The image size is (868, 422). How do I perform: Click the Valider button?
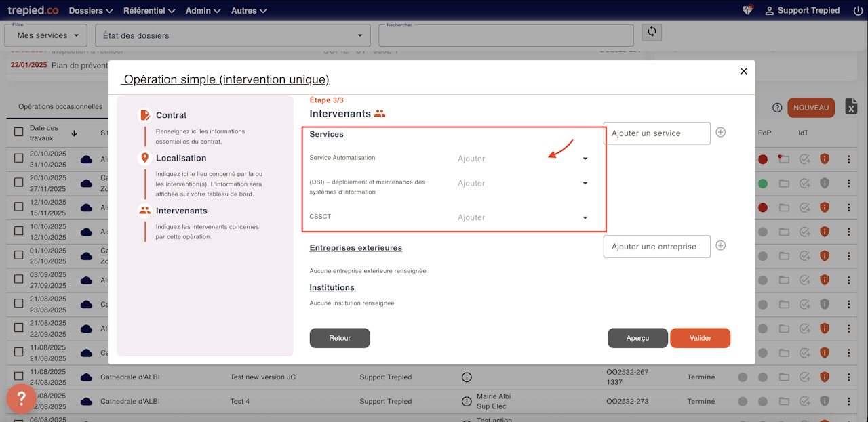click(x=700, y=338)
